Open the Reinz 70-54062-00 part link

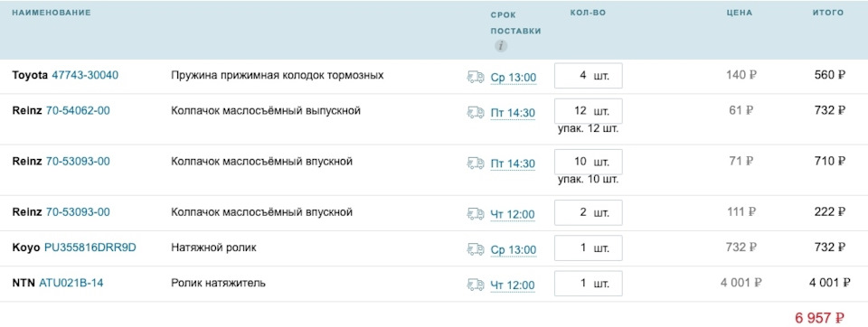point(78,111)
